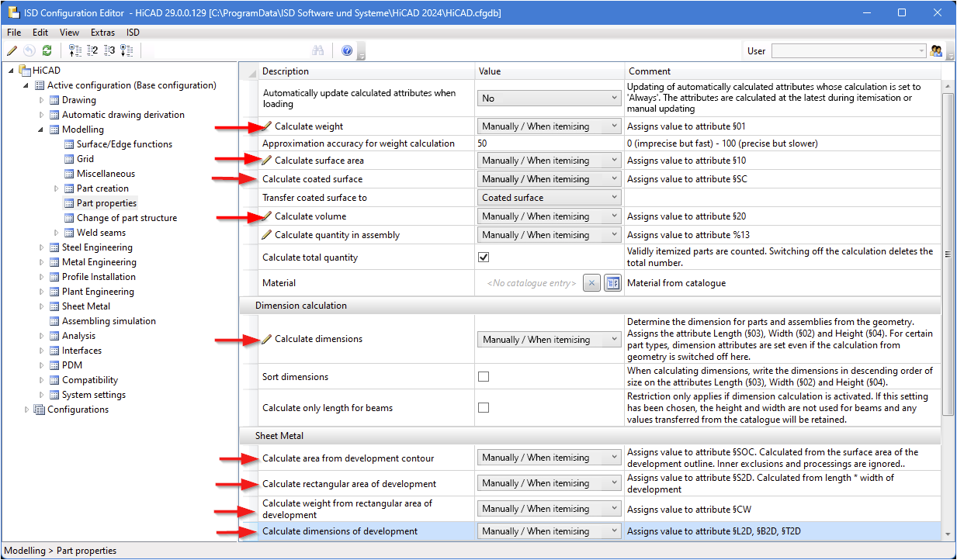This screenshot has height=560, width=957.
Task: Click the blue help question mark icon
Action: [347, 50]
